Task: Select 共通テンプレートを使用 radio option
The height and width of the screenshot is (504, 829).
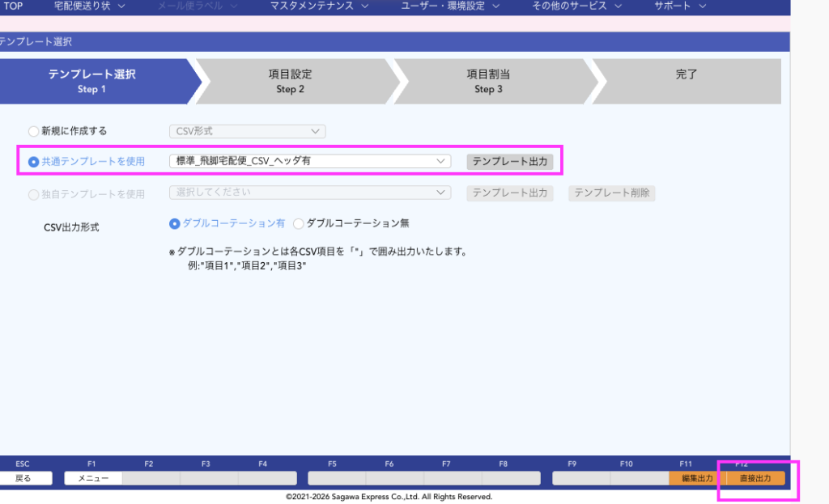Action: 33,162
